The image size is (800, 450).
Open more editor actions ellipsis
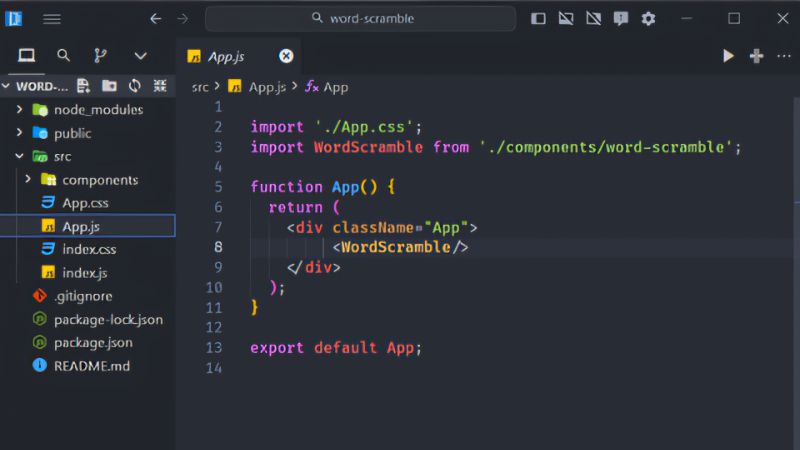[x=784, y=56]
